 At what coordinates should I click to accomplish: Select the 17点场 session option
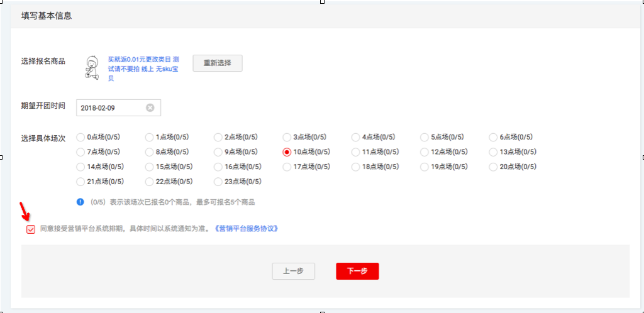(287, 167)
